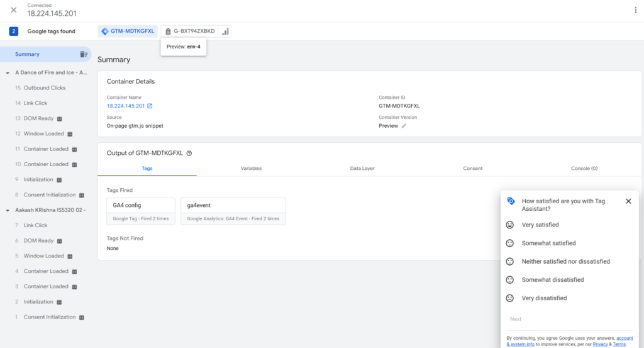Click the Next button in survey
The image size is (644, 348).
tap(516, 319)
